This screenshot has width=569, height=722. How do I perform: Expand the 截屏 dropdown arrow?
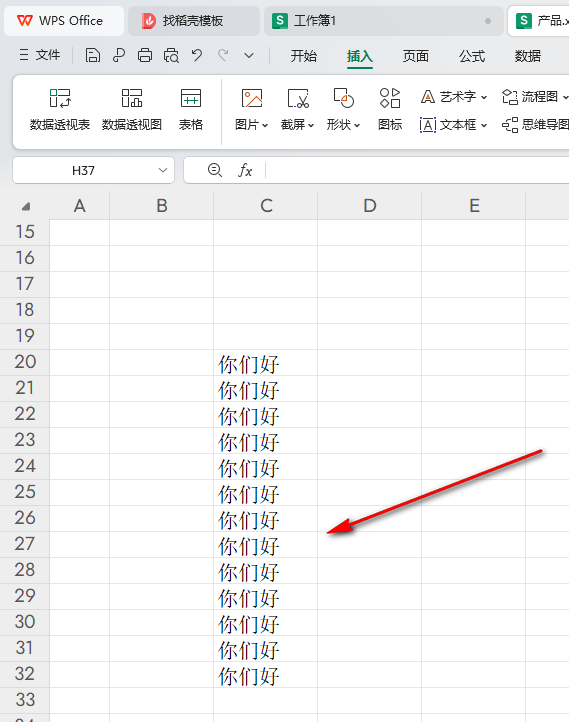[x=311, y=125]
